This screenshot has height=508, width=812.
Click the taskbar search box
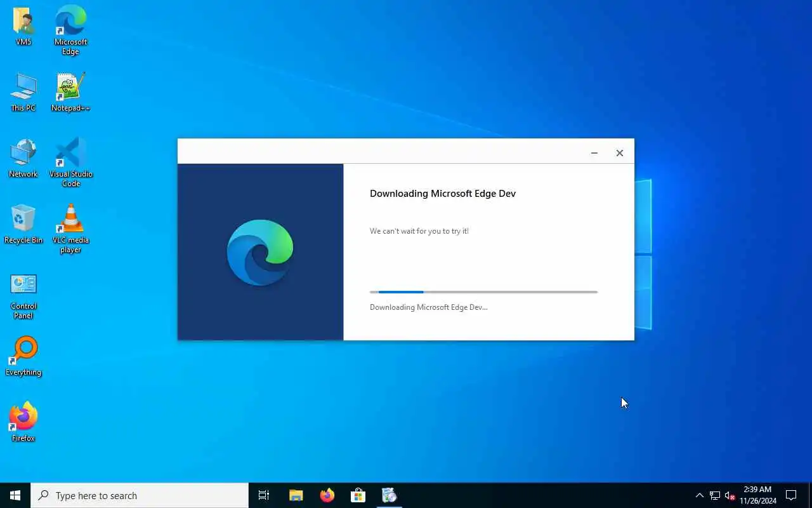pos(140,495)
